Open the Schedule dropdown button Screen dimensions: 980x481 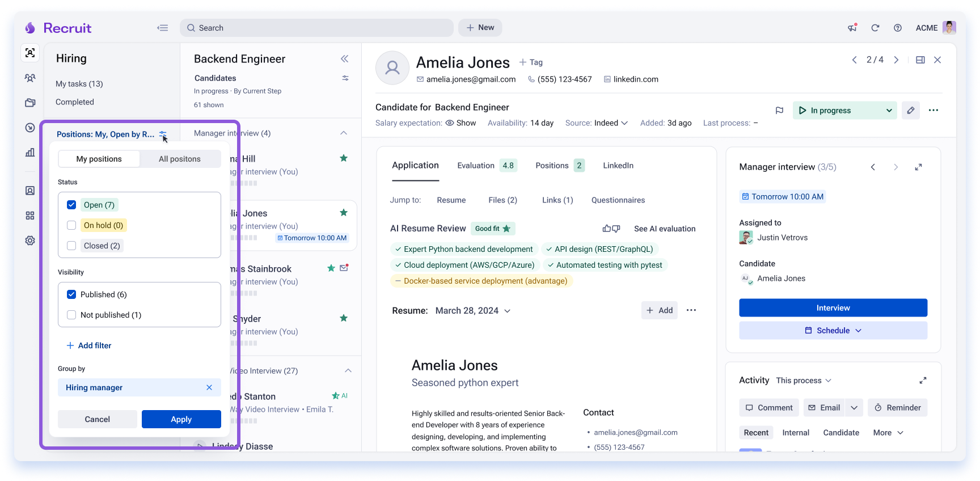click(833, 330)
